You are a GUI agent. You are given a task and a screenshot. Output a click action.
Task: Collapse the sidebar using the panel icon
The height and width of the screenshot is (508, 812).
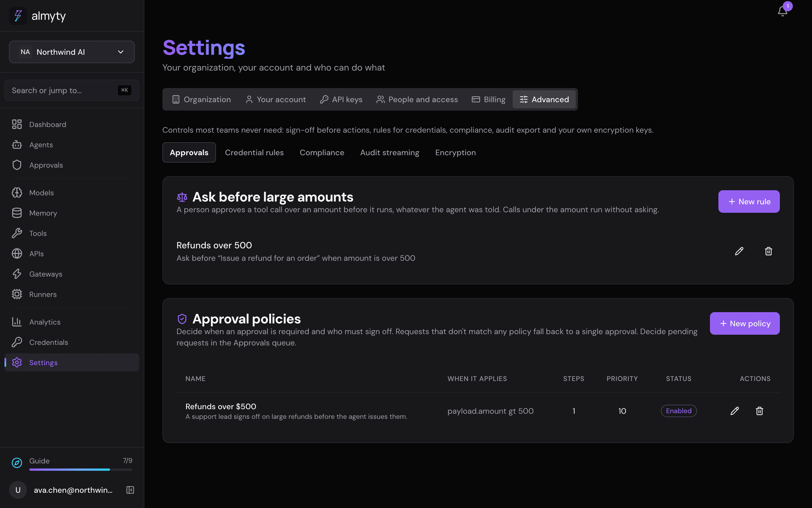[x=130, y=490]
